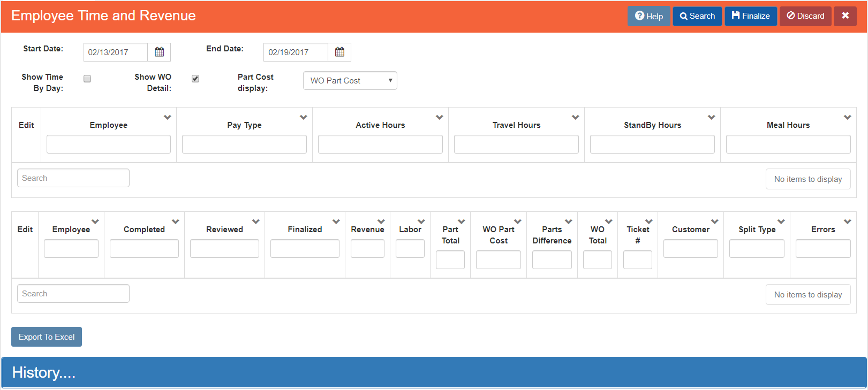Screen dimensions: 868x390
Task: Focus the Completed filter box
Action: tap(144, 248)
